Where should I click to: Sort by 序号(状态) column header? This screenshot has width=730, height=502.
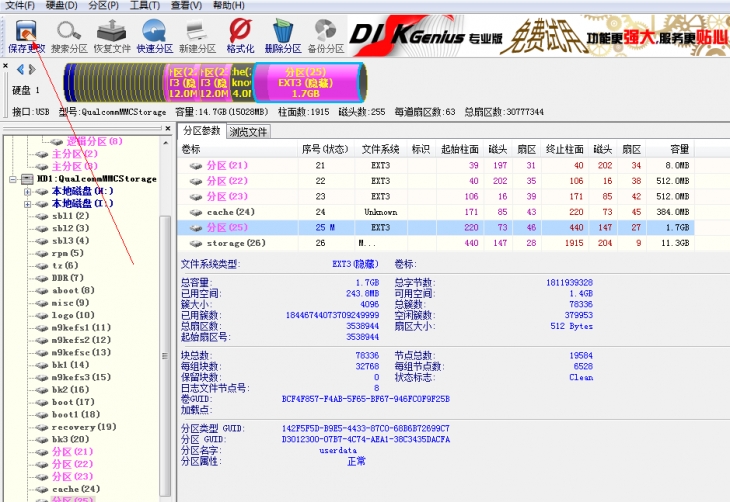(x=325, y=149)
